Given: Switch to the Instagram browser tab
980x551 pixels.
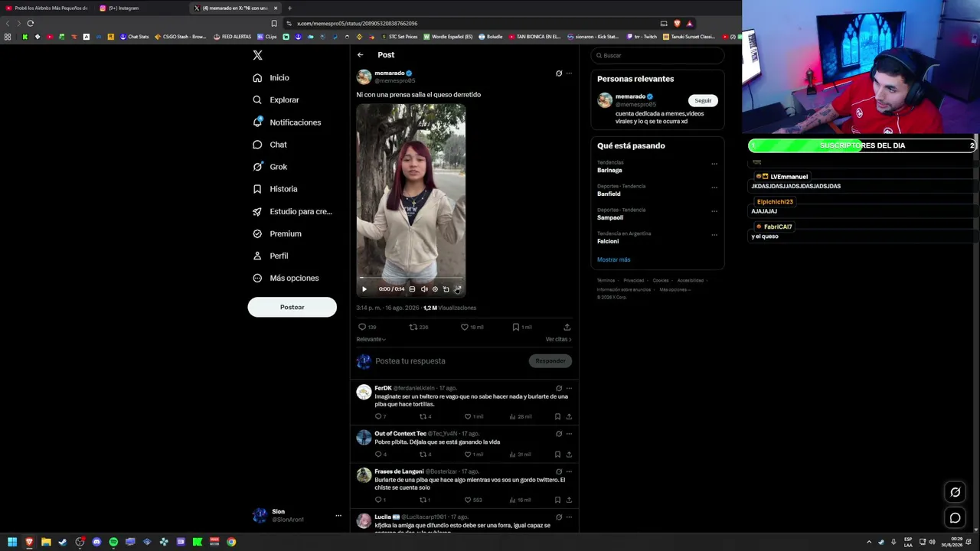Looking at the screenshot, I should coord(142,8).
